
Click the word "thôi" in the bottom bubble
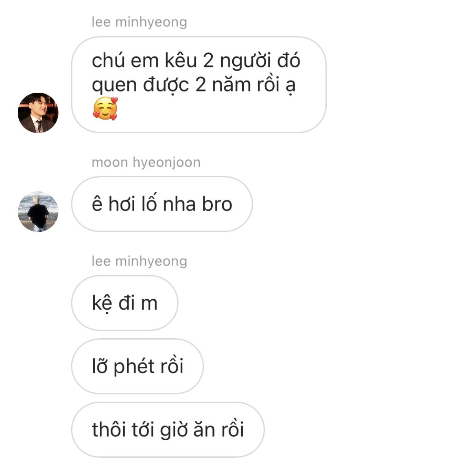pyautogui.click(x=109, y=430)
